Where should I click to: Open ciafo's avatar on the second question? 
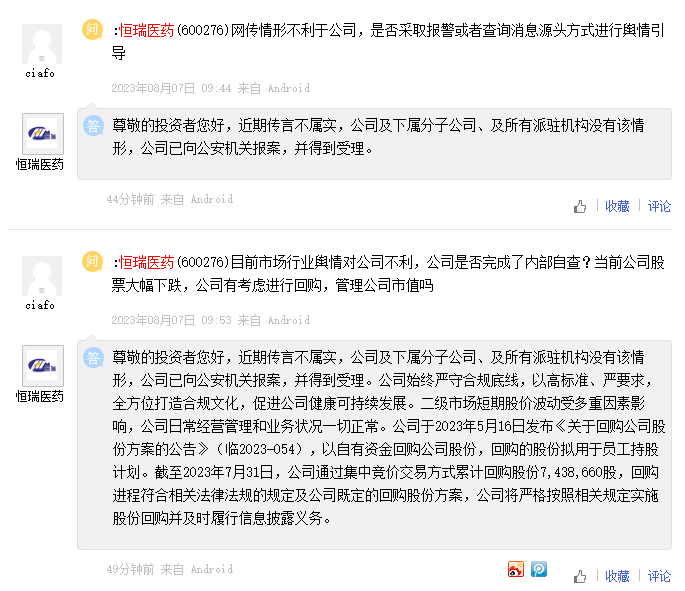[x=42, y=276]
